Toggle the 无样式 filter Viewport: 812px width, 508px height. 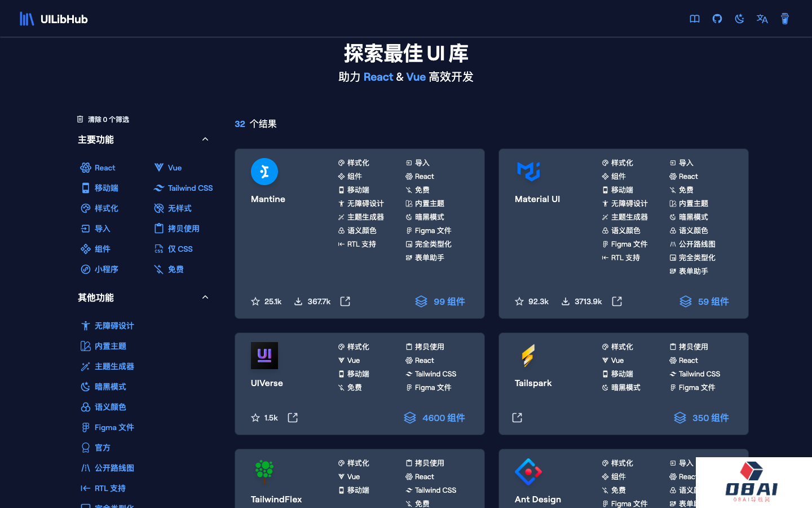pyautogui.click(x=173, y=208)
